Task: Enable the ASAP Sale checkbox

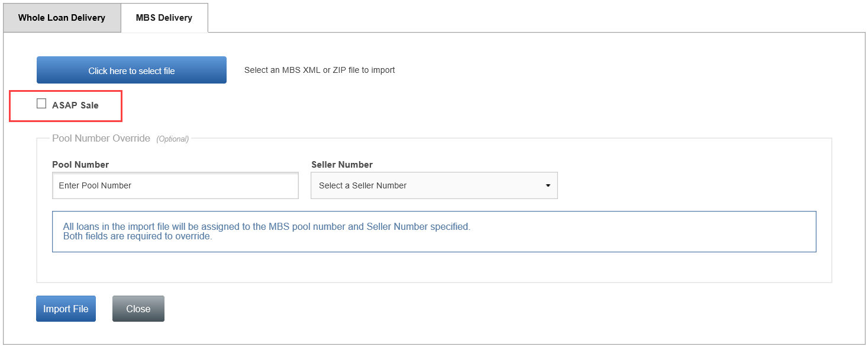Action: tap(41, 104)
